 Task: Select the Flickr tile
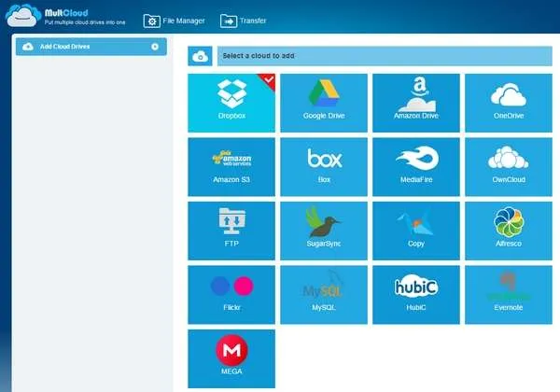[x=231, y=295]
